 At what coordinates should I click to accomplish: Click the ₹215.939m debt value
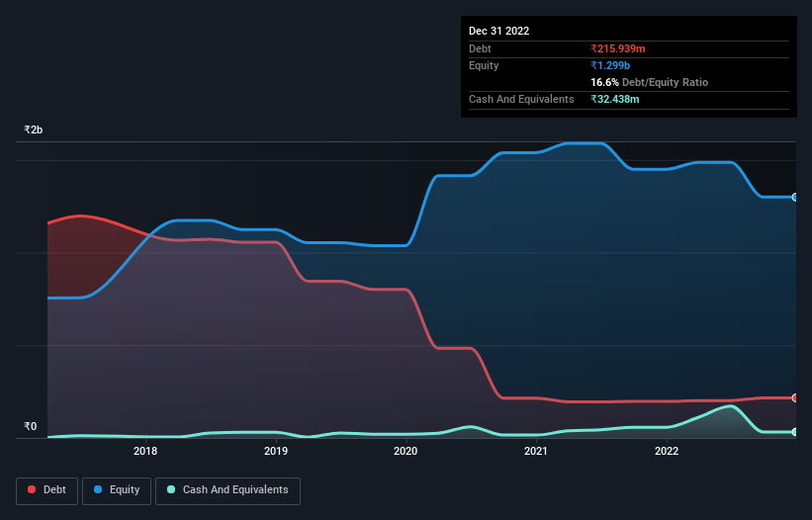[618, 48]
